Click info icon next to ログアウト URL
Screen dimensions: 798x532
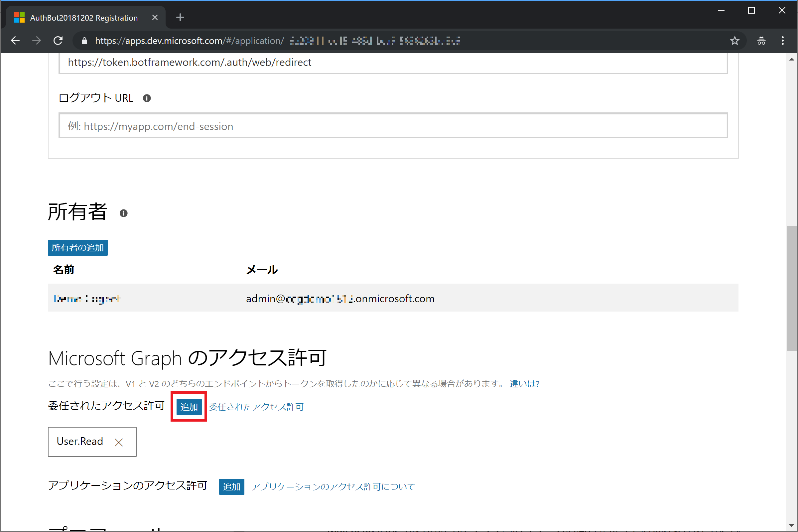[147, 98]
